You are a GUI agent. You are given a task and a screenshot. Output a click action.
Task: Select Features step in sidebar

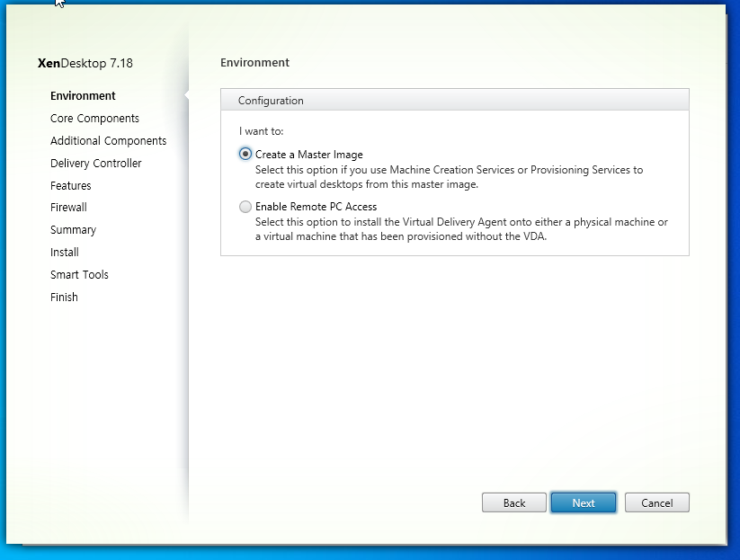pyautogui.click(x=71, y=186)
